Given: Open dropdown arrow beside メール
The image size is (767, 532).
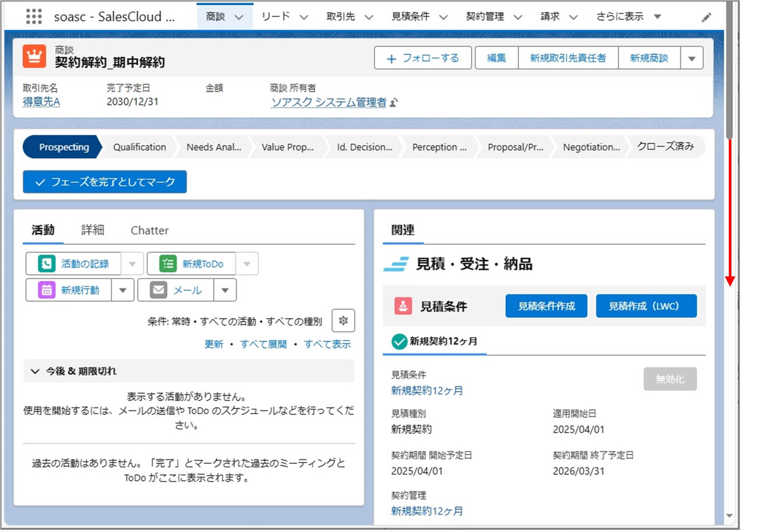Looking at the screenshot, I should [225, 290].
